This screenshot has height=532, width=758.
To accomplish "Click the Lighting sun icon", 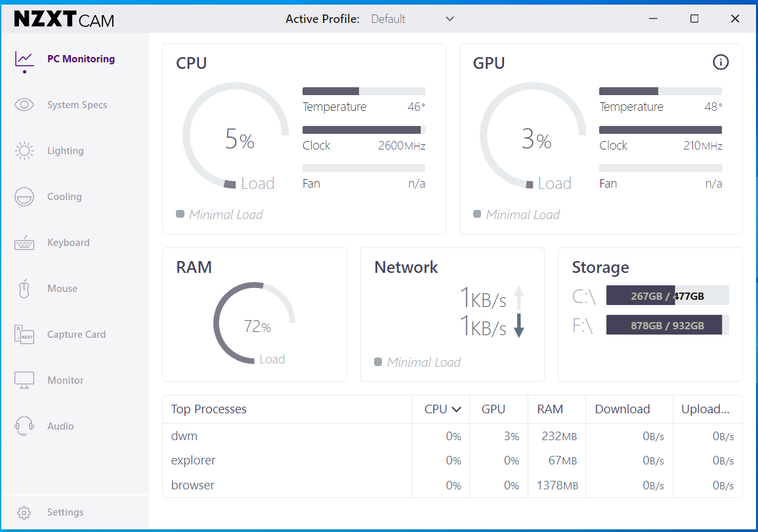I will 24,151.
